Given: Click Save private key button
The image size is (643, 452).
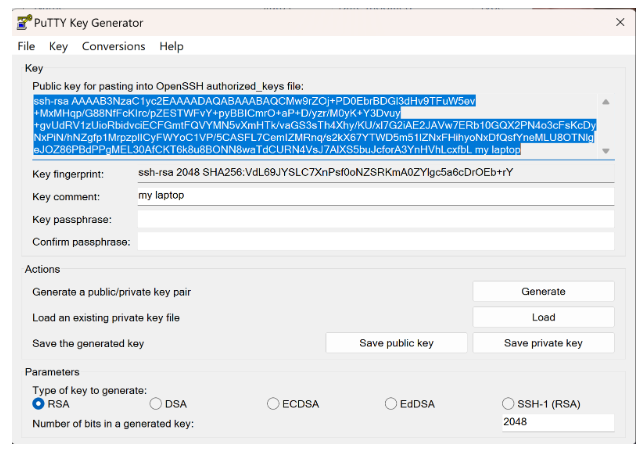Looking at the screenshot, I should (543, 343).
